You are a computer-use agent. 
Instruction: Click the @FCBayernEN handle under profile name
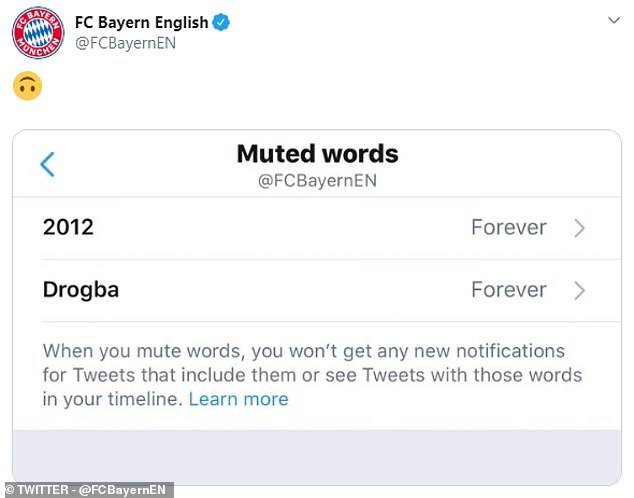coord(125,43)
